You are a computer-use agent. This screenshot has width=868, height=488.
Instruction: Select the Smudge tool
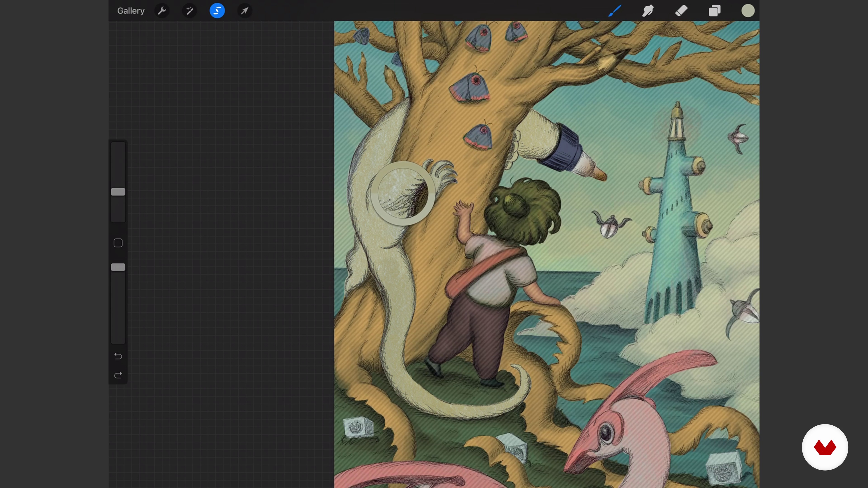click(x=648, y=11)
